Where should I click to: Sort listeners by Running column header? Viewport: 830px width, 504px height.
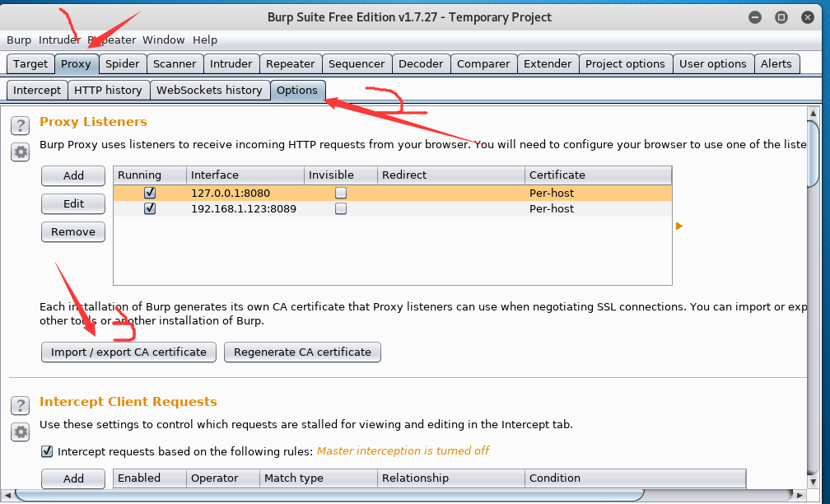point(150,175)
